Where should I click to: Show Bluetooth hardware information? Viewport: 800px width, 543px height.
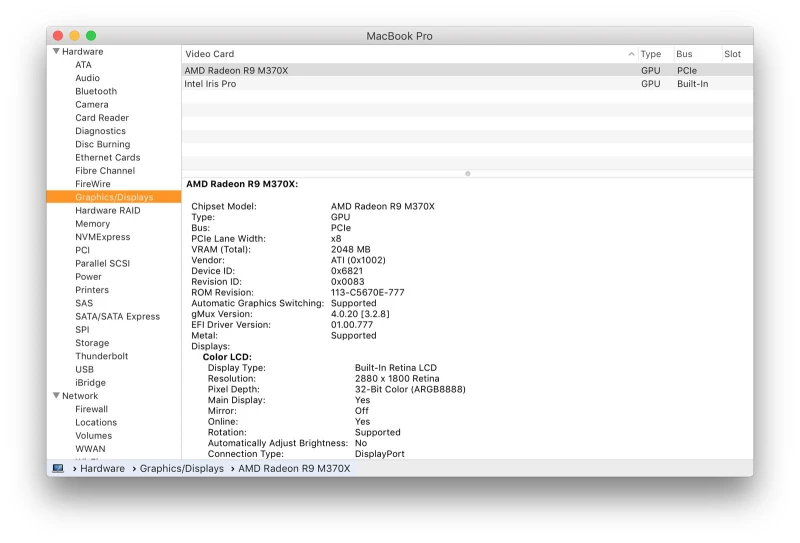(x=96, y=91)
